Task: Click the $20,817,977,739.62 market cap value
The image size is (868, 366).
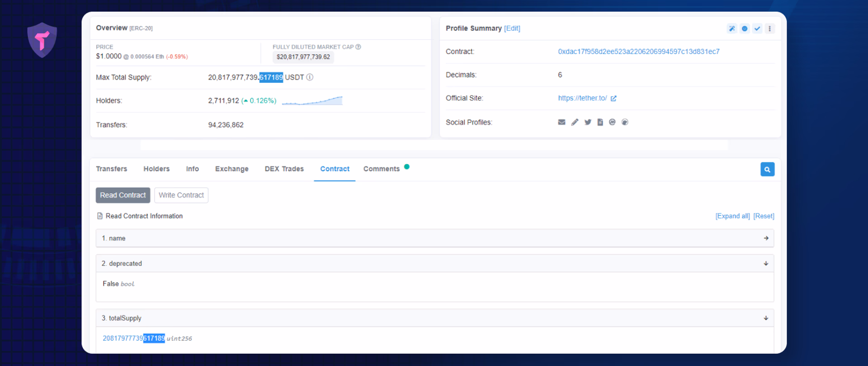Action: point(303,57)
